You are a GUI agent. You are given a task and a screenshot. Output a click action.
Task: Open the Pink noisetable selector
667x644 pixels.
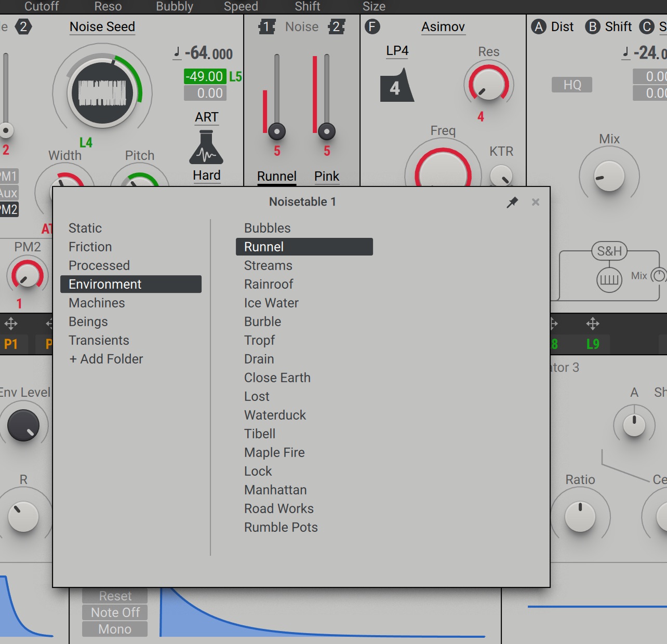click(x=326, y=177)
